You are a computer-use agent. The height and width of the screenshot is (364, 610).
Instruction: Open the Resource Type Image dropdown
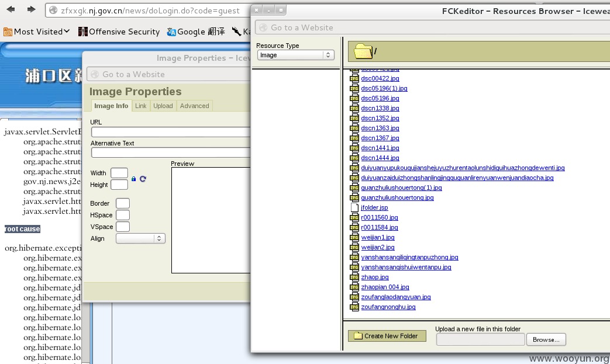click(x=296, y=55)
